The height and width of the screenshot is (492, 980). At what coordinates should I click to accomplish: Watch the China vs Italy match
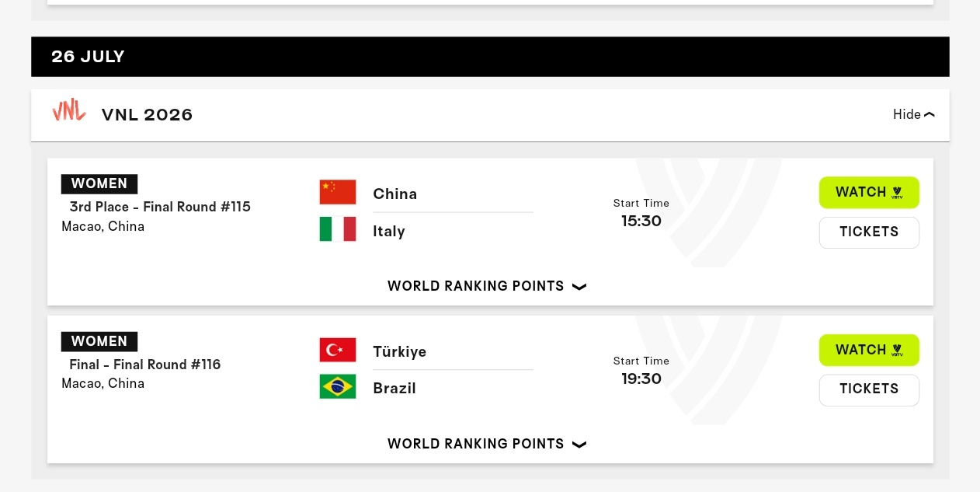pyautogui.click(x=869, y=192)
